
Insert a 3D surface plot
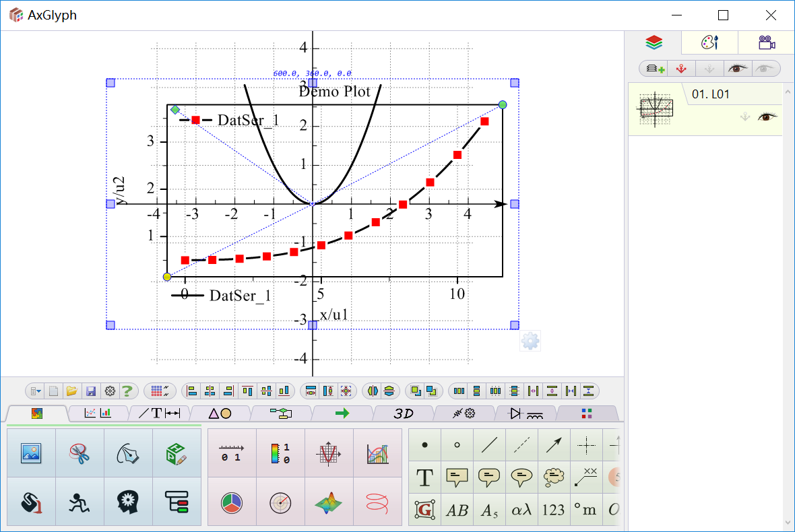pyautogui.click(x=329, y=502)
